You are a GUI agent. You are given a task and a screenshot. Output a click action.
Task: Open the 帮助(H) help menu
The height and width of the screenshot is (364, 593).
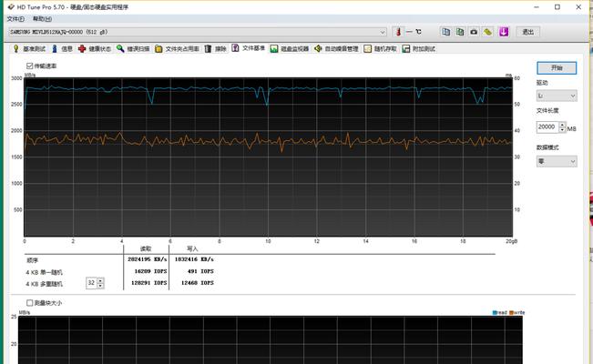(x=42, y=19)
